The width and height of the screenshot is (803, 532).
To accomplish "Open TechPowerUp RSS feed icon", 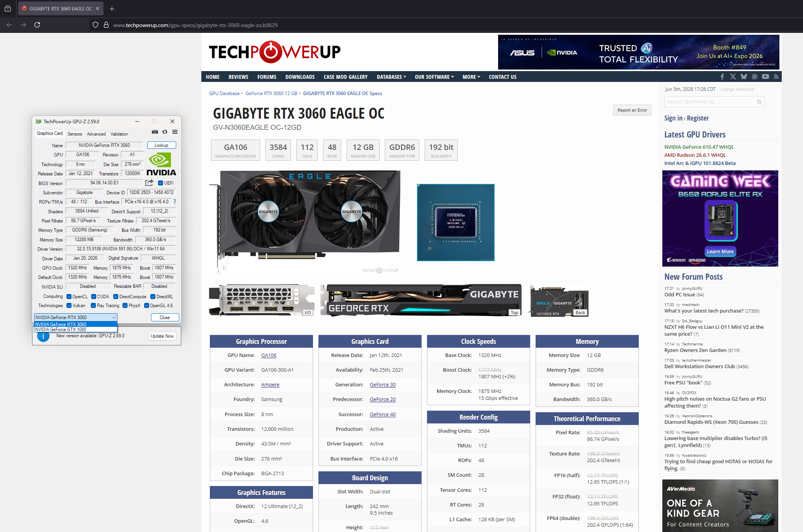I will (776, 76).
